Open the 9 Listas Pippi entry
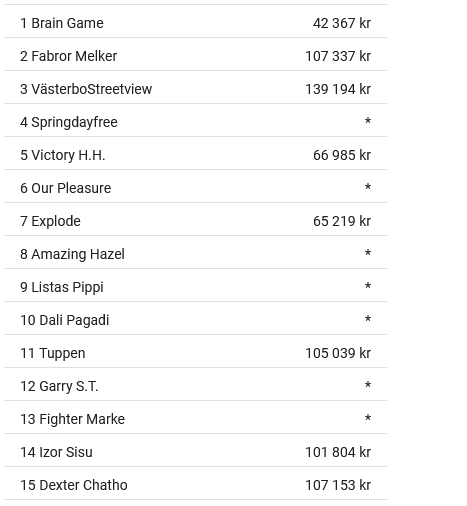This screenshot has height=506, width=467. click(195, 285)
